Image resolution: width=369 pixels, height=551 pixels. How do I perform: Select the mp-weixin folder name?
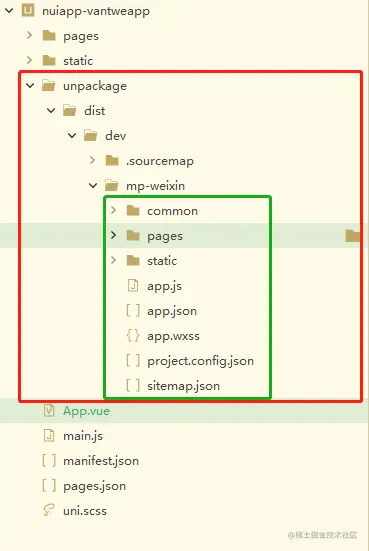(x=155, y=186)
